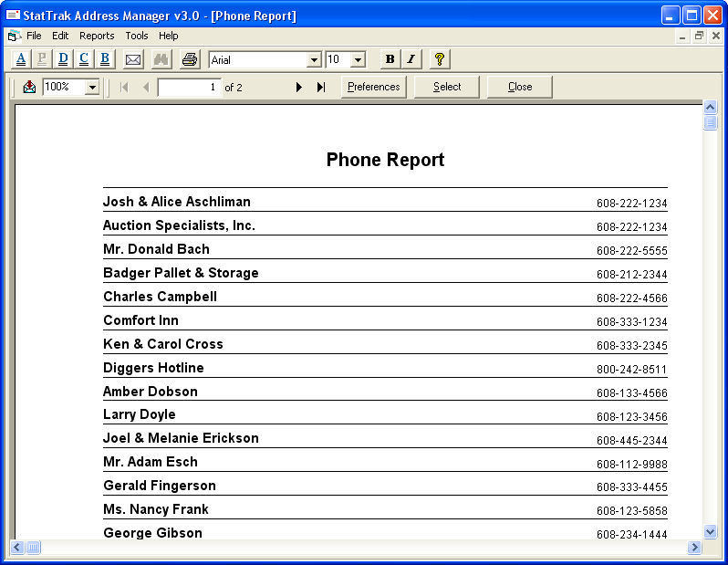Click the binoculars find icon
Screen dimensions: 728x565
click(161, 59)
